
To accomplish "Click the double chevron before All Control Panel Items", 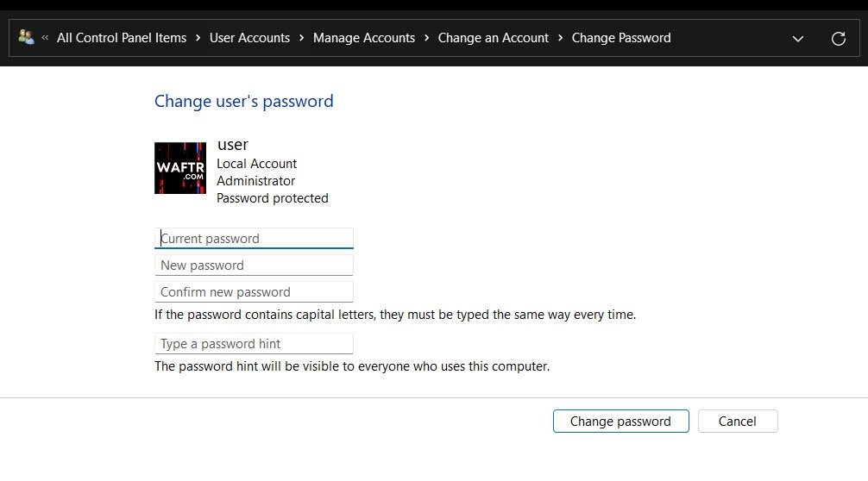I will [x=45, y=38].
